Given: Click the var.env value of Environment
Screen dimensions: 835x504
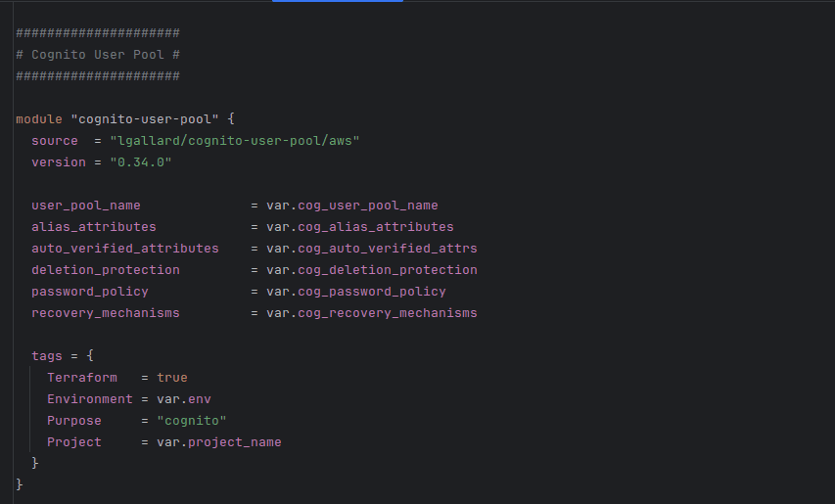Looking at the screenshot, I should pos(183,399).
